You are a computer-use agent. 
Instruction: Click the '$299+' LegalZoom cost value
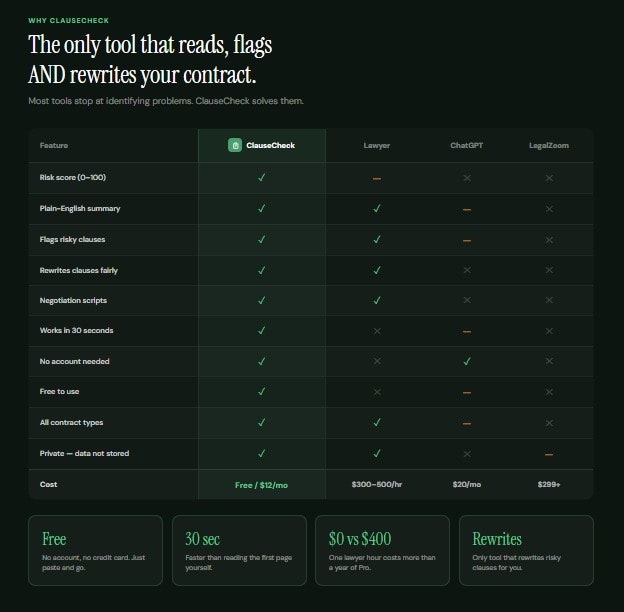(549, 485)
